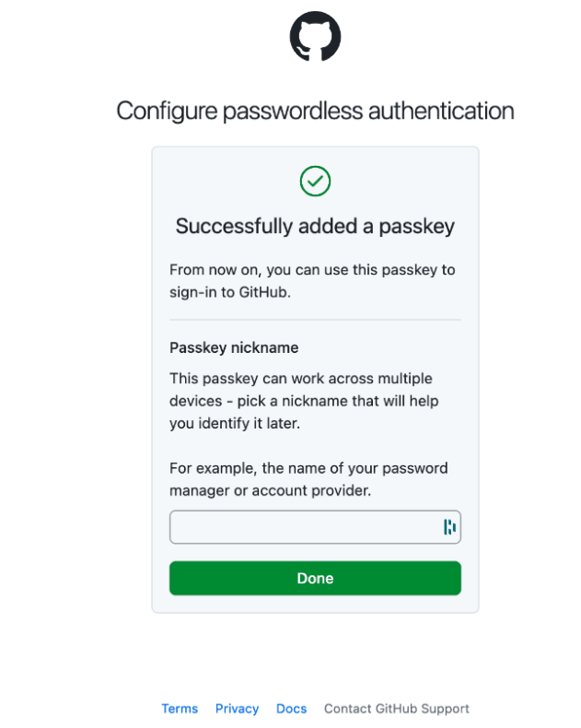Open the Terms link in footer
581x728 pixels.
180,709
